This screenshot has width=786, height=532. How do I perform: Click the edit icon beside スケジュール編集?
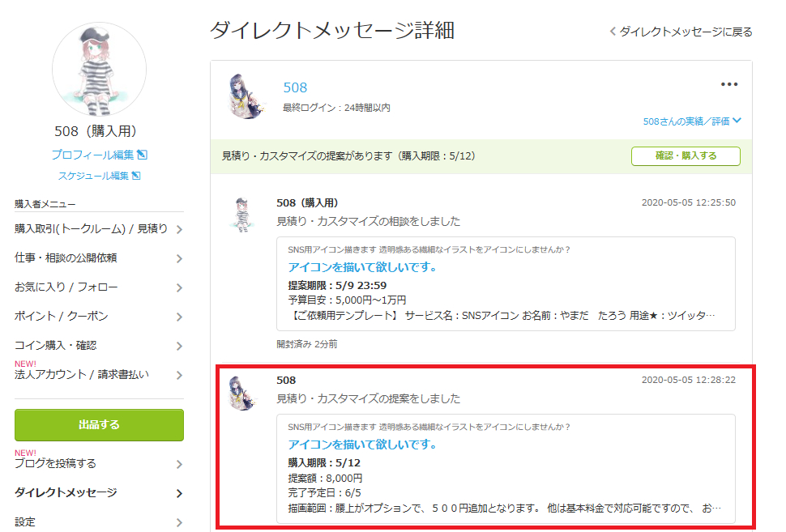point(136,176)
